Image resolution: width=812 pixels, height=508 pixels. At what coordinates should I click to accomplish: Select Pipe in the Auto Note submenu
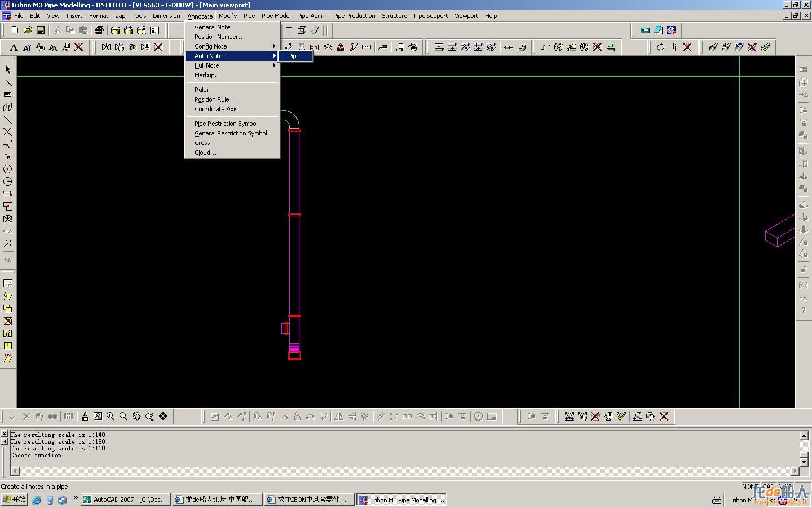[x=295, y=56]
